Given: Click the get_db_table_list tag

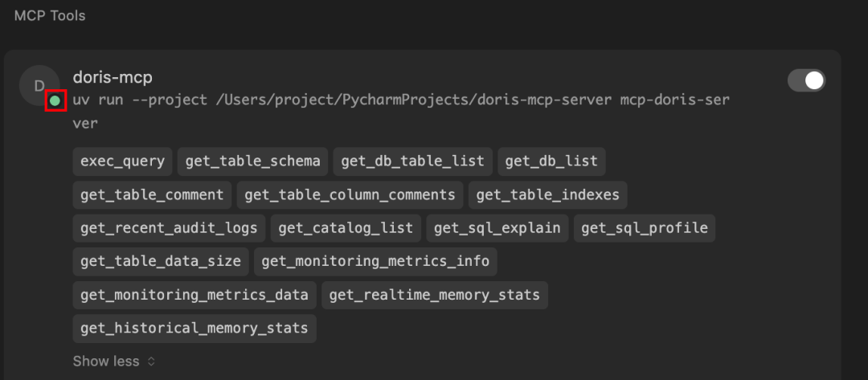Looking at the screenshot, I should click(x=413, y=161).
